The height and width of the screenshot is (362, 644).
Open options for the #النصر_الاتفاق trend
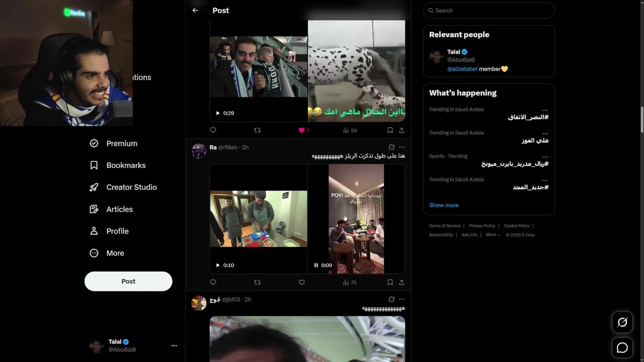(x=545, y=110)
